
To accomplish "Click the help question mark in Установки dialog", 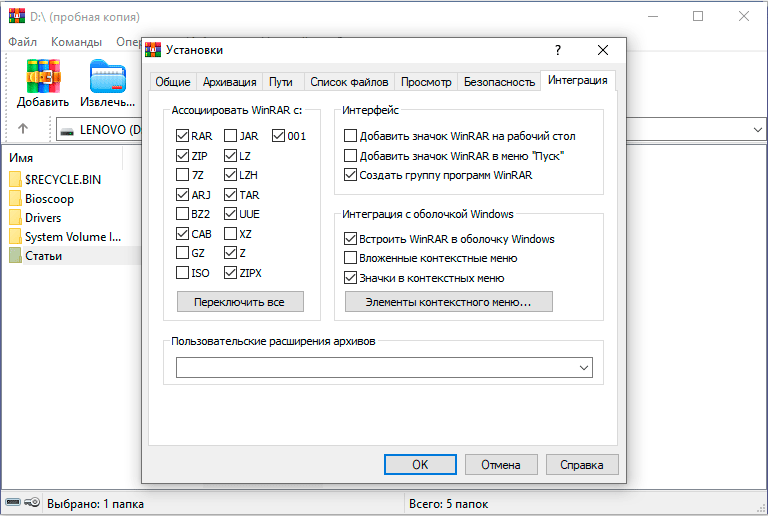I will click(557, 50).
